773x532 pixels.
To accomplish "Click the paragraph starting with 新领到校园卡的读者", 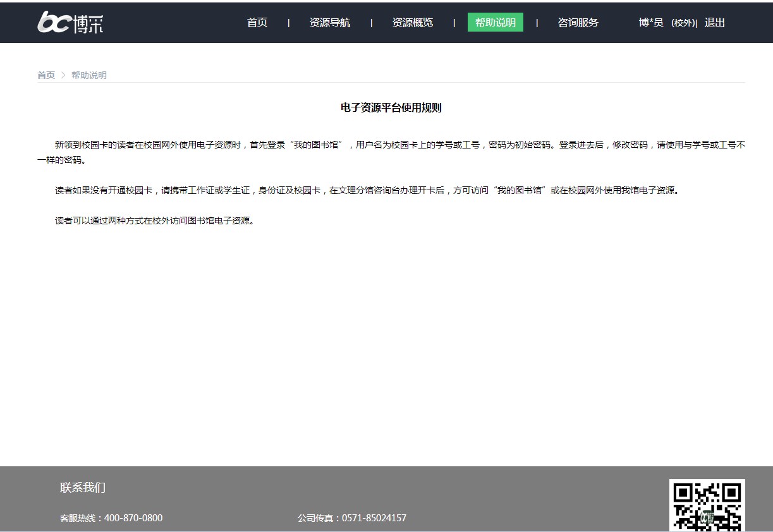I will click(391, 152).
